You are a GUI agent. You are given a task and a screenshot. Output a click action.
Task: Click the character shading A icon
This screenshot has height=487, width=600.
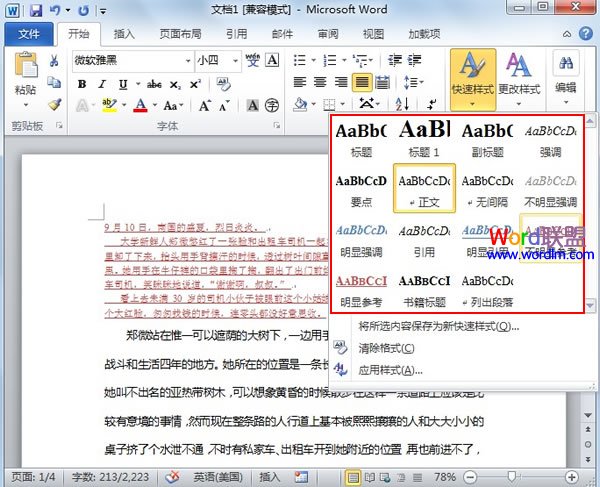click(253, 105)
